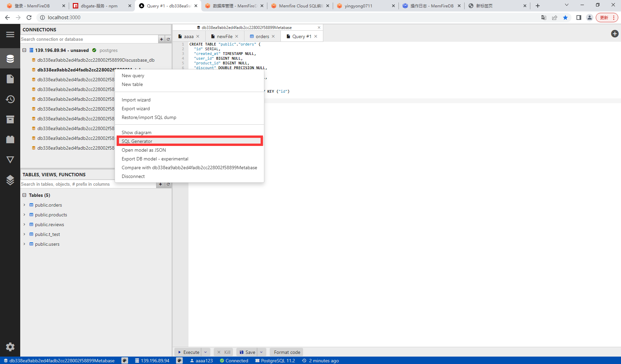The image size is (621, 364).
Task: Click the Format code button
Action: (x=287, y=352)
